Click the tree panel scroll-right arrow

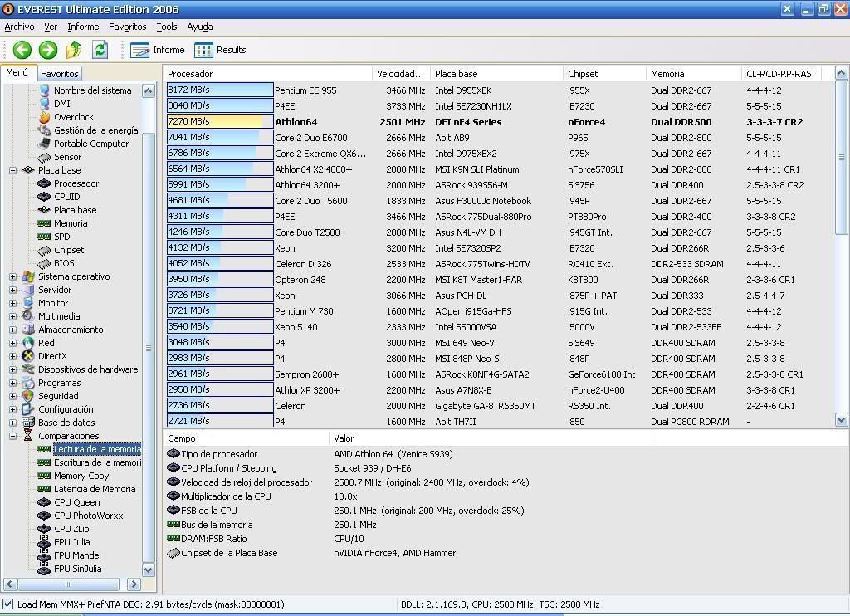click(x=134, y=584)
